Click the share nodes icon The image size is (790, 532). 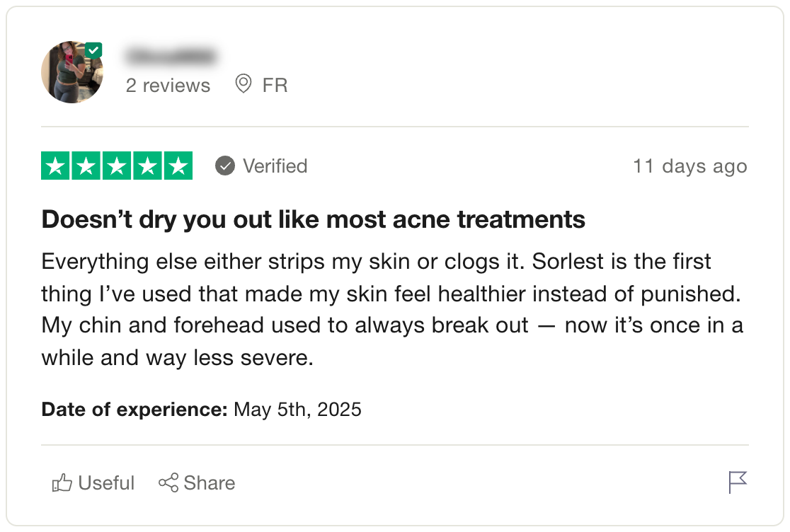point(168,482)
